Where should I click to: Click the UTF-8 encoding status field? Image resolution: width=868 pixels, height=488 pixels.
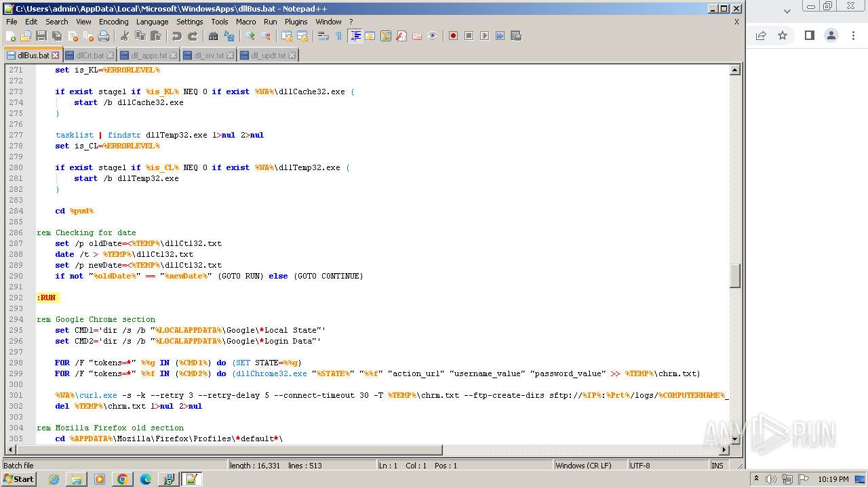[668, 466]
